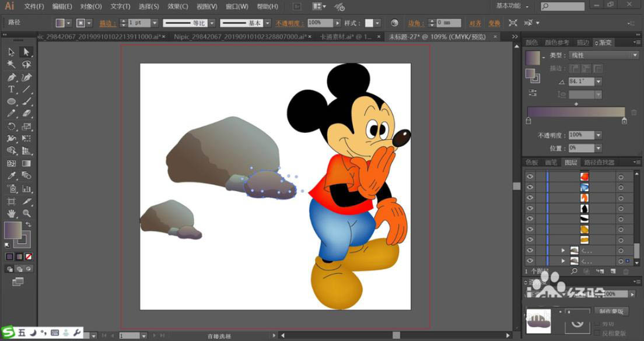Image resolution: width=644 pixels, height=341 pixels.
Task: Select the Zoom tool
Action: click(26, 214)
